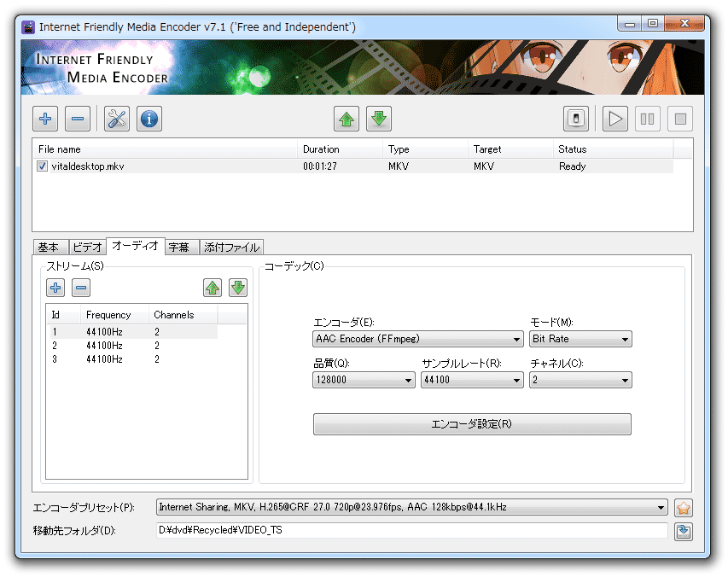Open the エンコーダプリセット(P) dropdown
Image resolution: width=728 pixels, height=577 pixels.
(412, 507)
